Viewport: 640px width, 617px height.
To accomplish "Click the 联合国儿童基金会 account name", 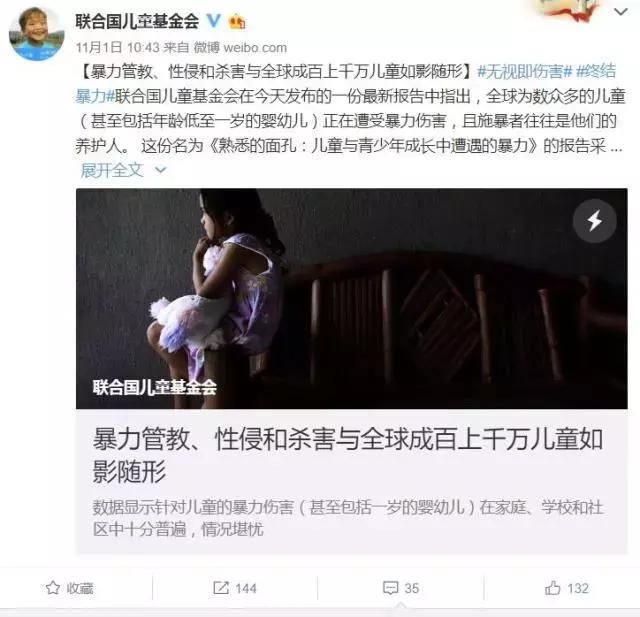I will pyautogui.click(x=137, y=21).
